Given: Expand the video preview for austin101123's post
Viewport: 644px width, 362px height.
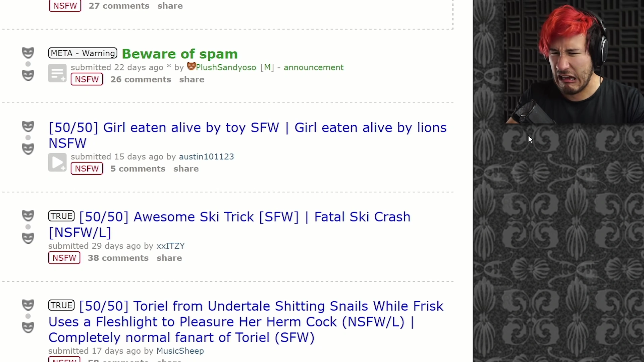Looking at the screenshot, I should 57,162.
